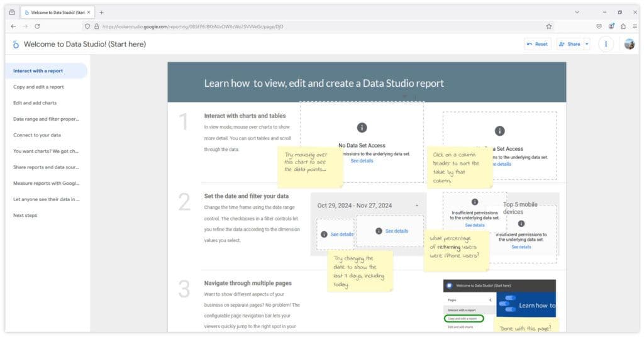Click the report title Welcome to Data Studio
The width and height of the screenshot is (644, 337).
coord(85,45)
